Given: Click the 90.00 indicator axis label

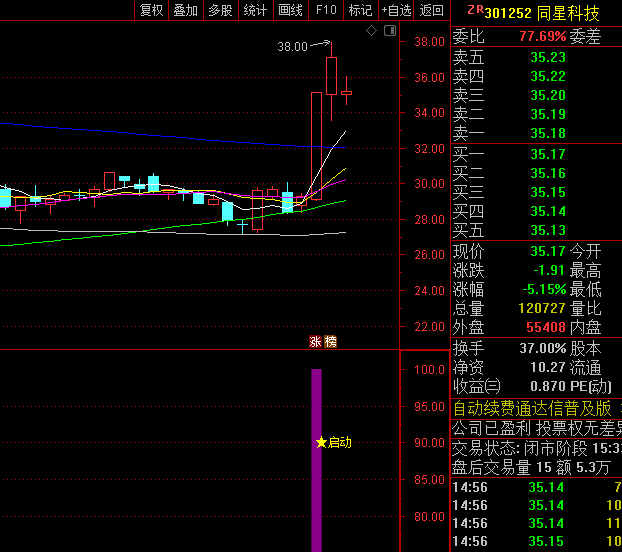Looking at the screenshot, I should point(430,443).
